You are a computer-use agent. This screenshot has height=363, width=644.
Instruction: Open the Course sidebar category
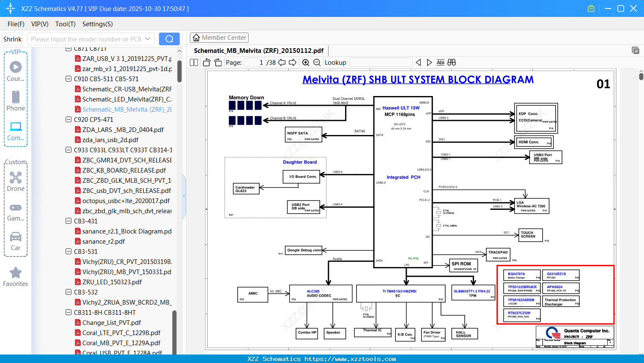16,71
